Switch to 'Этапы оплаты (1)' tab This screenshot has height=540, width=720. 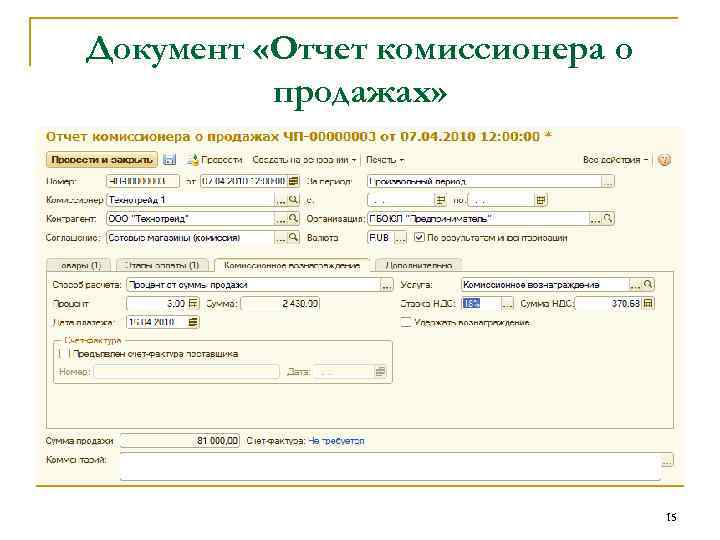click(x=162, y=265)
